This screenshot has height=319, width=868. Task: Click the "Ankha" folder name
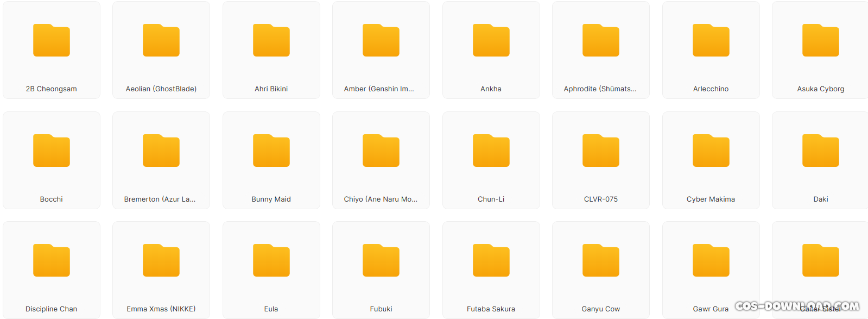coord(491,89)
